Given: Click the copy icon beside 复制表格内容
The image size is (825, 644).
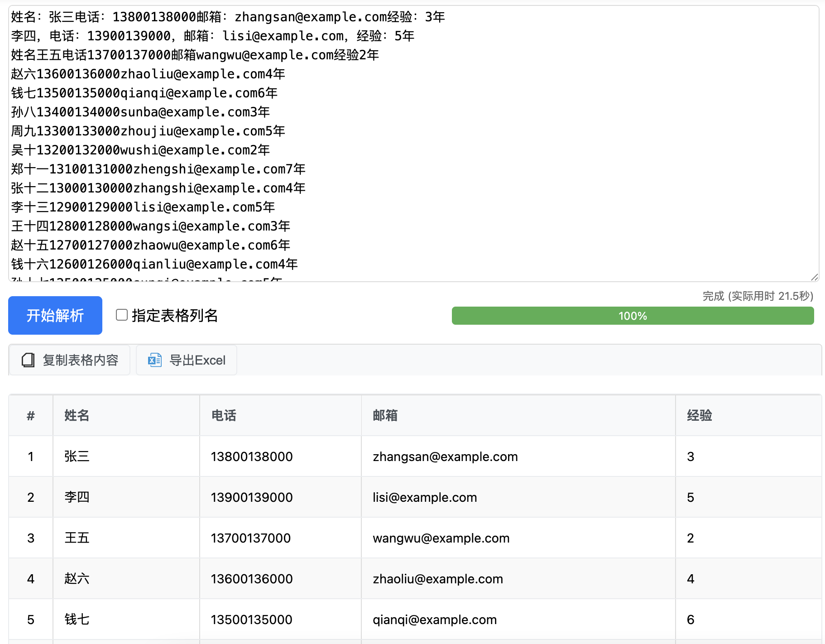Looking at the screenshot, I should 28,360.
